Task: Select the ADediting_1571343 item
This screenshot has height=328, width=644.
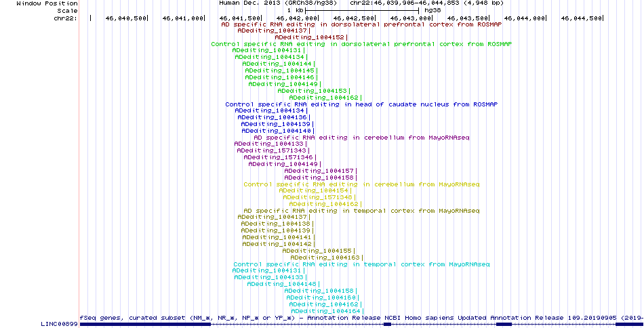Action: 273,150
